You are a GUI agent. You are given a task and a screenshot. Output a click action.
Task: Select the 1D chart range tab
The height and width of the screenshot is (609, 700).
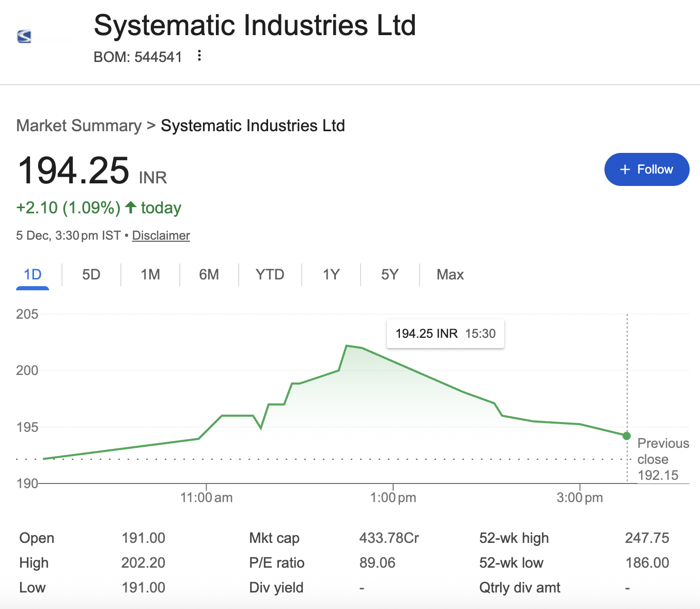33,274
